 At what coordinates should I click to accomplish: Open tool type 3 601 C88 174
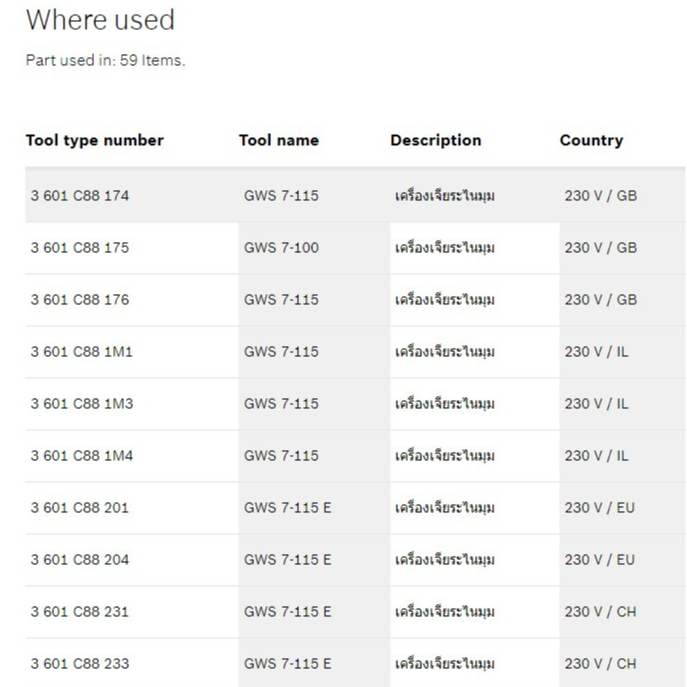point(80,195)
